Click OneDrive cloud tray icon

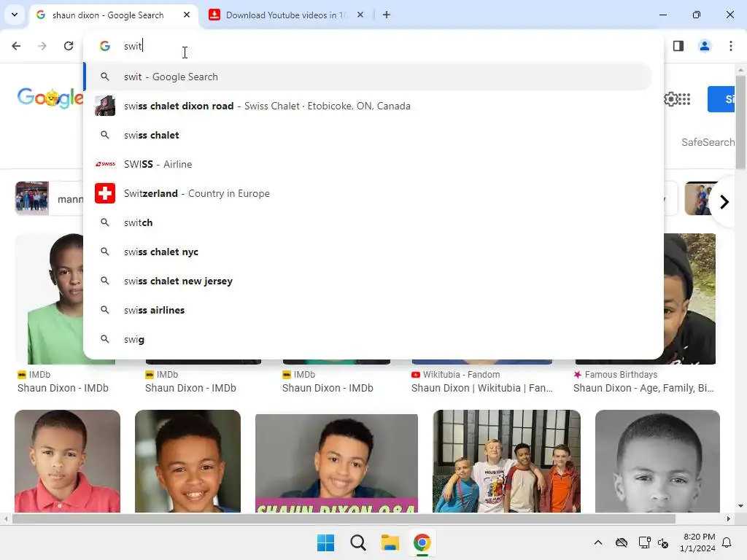[x=622, y=542]
